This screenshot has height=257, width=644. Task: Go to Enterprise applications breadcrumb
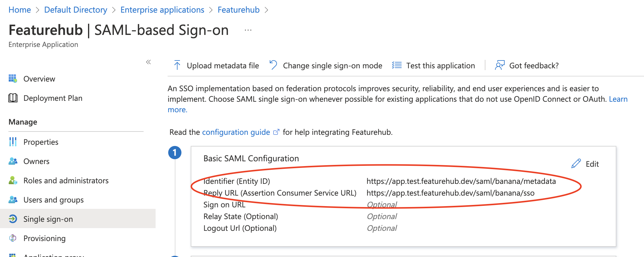[x=162, y=9]
